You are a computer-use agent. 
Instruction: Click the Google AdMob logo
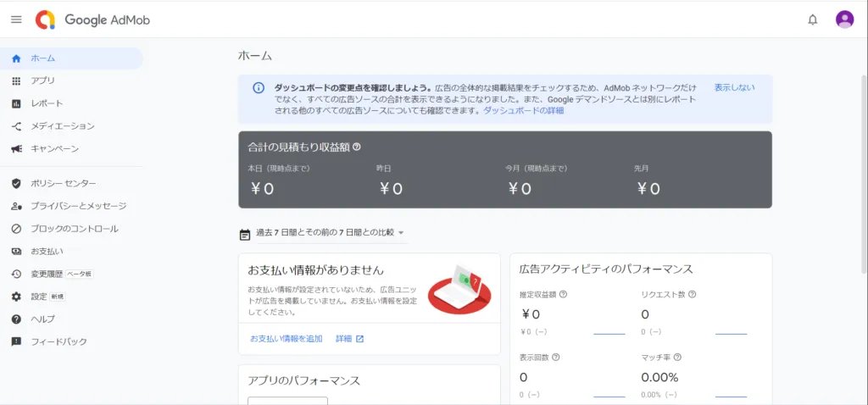point(92,20)
